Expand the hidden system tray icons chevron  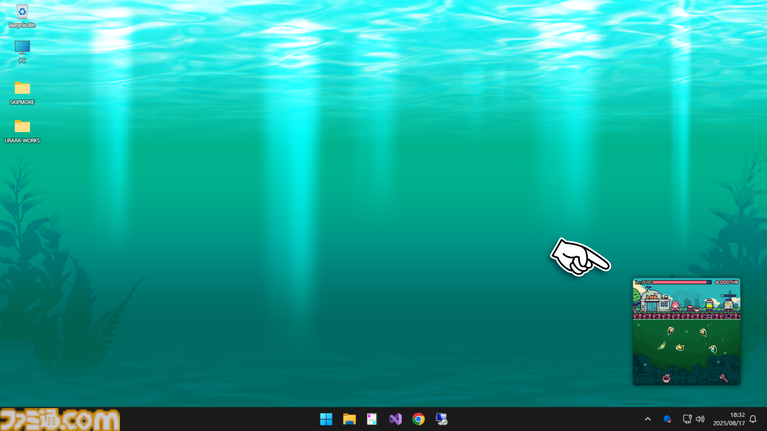[647, 419]
